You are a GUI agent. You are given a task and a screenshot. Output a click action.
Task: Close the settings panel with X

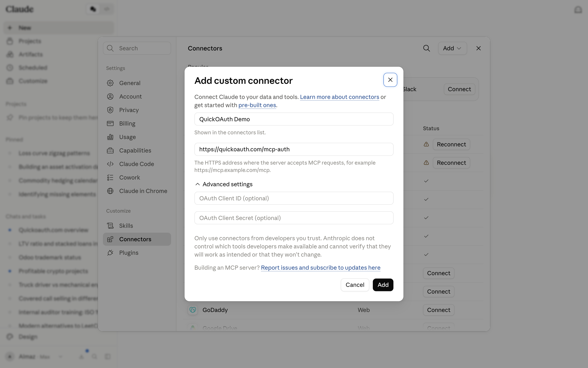coord(478,48)
